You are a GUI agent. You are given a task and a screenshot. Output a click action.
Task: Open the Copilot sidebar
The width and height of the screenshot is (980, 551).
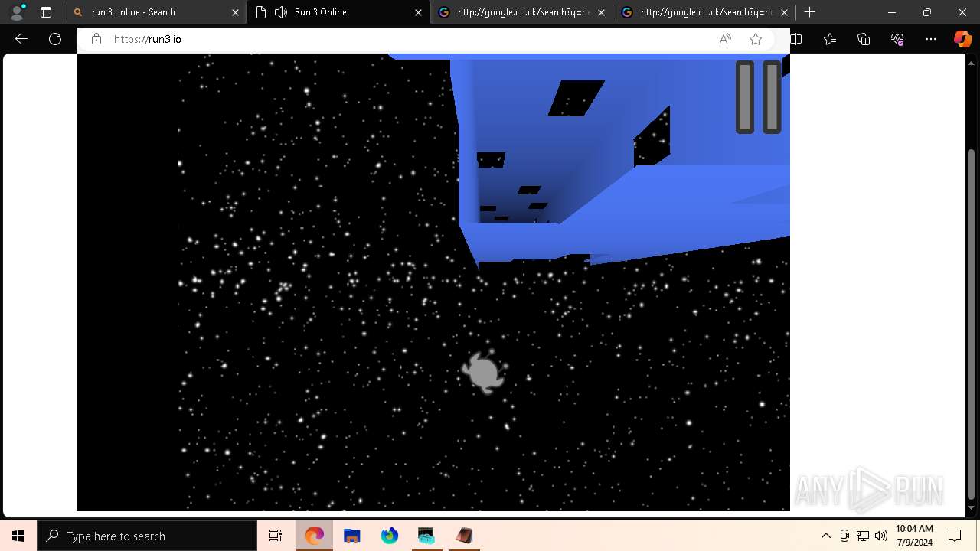(x=962, y=39)
